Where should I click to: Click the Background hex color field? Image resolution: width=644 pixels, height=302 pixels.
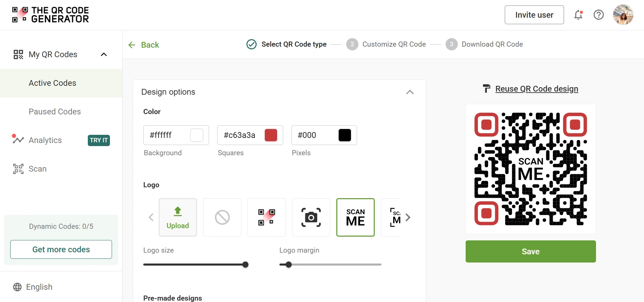point(166,135)
